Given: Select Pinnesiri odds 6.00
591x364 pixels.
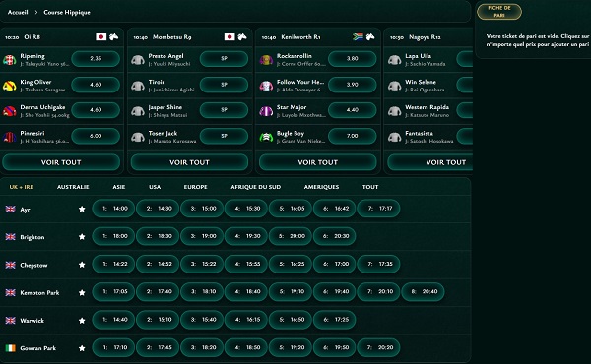Looking at the screenshot, I should point(96,136).
